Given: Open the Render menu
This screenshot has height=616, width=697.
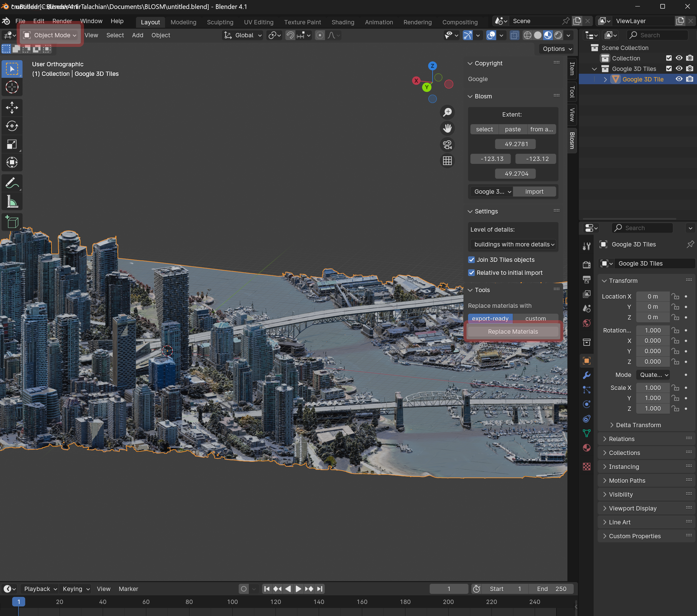Looking at the screenshot, I should (x=62, y=21).
